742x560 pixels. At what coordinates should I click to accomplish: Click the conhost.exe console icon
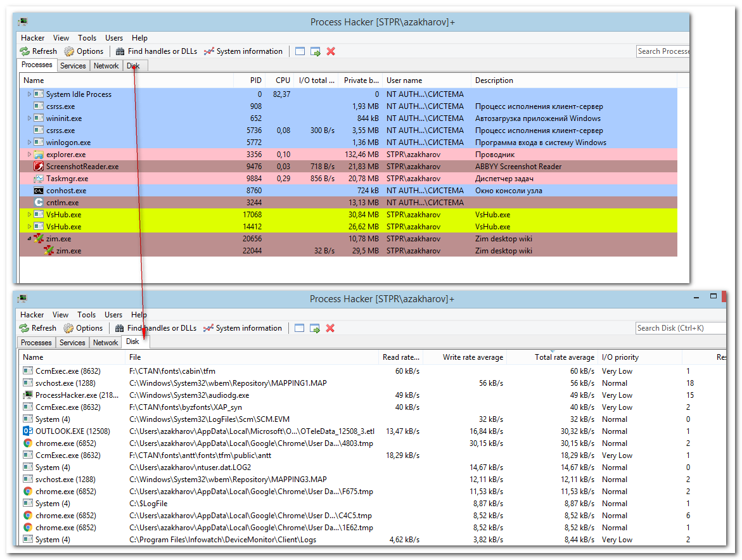tap(39, 191)
